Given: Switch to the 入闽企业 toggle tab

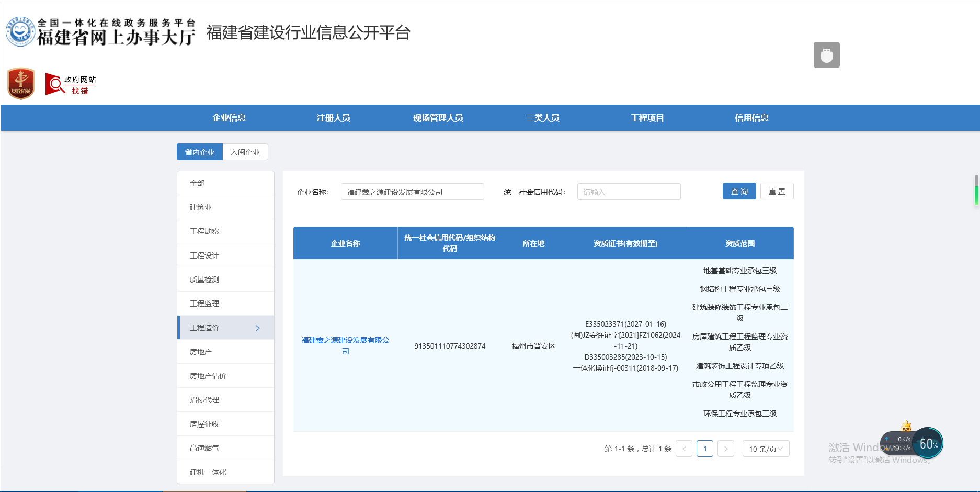Looking at the screenshot, I should point(245,152).
